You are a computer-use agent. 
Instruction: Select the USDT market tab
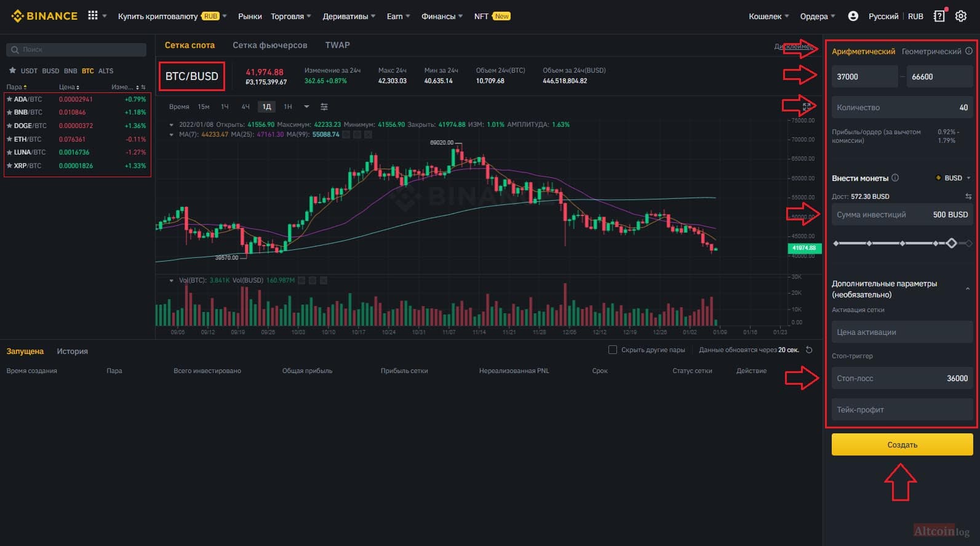29,71
